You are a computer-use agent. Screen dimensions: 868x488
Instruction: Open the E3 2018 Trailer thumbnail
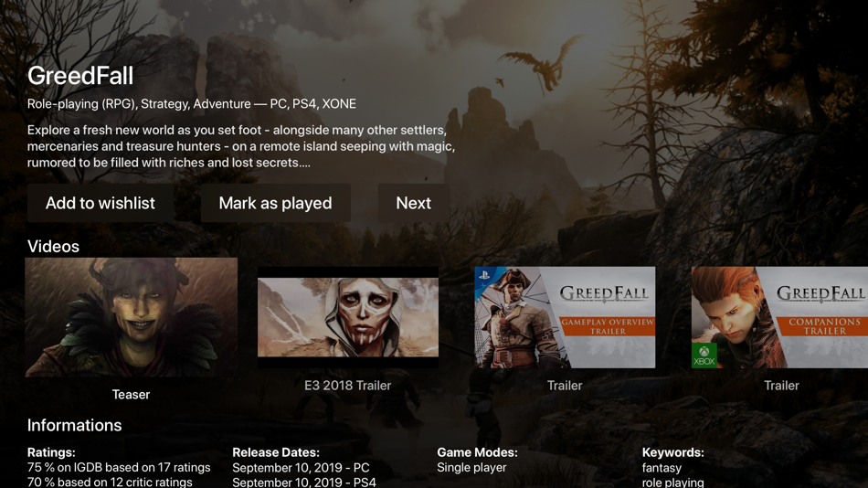(x=347, y=317)
